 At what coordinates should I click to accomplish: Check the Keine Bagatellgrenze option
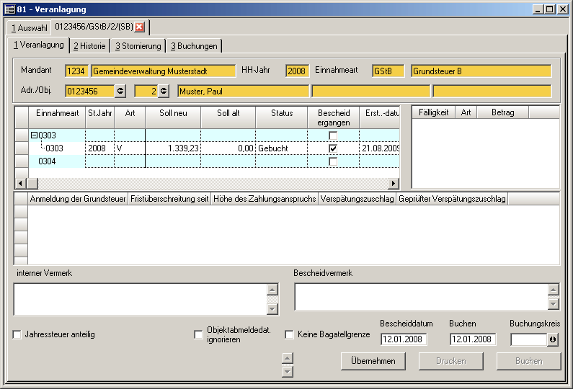coord(289,334)
